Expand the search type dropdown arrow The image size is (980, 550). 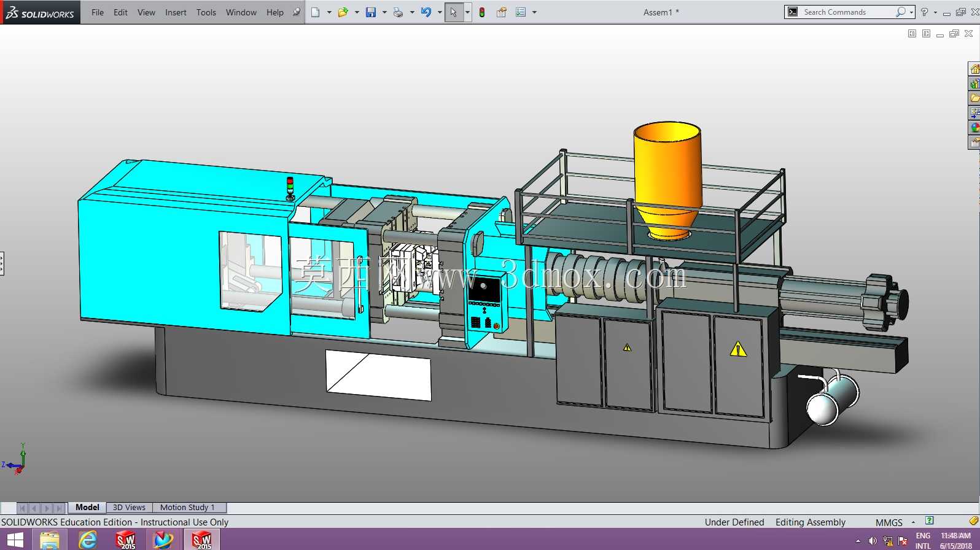911,12
